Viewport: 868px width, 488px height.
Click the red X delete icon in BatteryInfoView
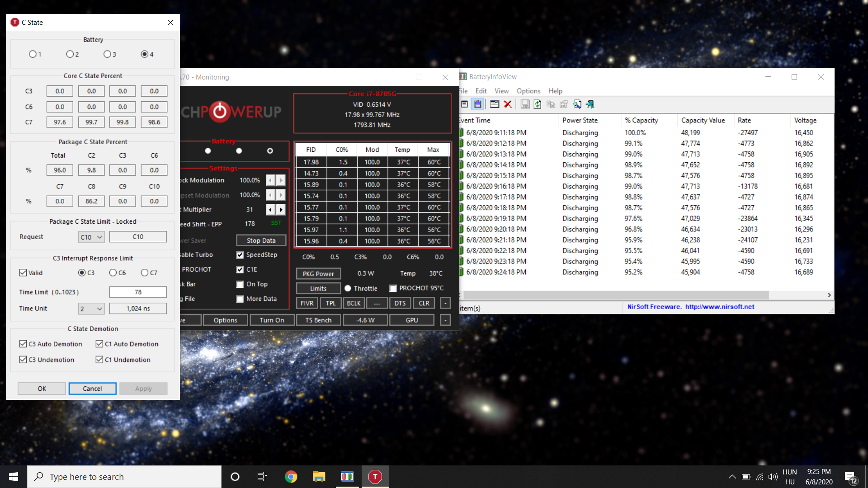[x=508, y=104]
